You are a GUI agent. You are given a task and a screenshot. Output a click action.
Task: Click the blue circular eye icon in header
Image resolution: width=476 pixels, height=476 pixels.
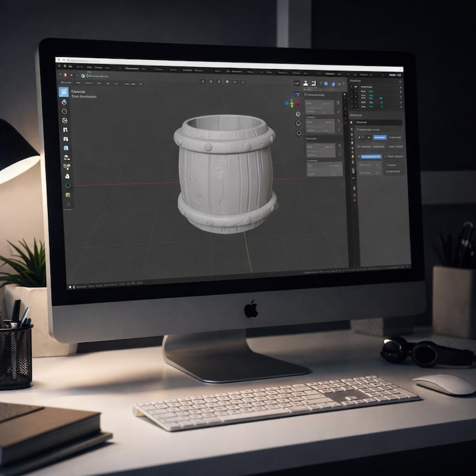point(83,76)
